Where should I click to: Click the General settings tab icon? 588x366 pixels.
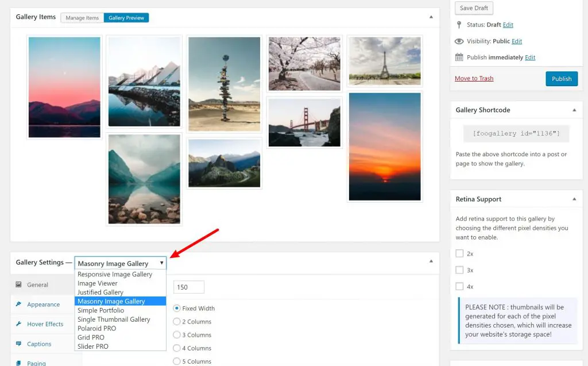point(19,284)
